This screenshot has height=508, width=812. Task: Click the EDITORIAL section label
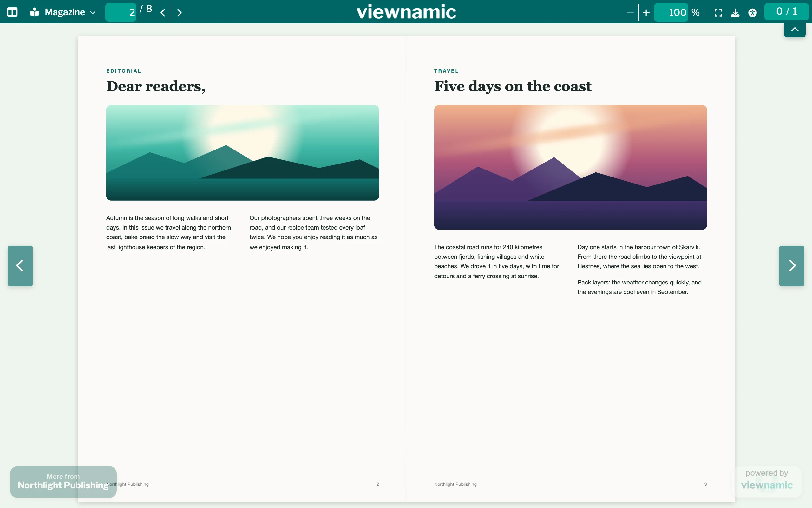pos(124,71)
